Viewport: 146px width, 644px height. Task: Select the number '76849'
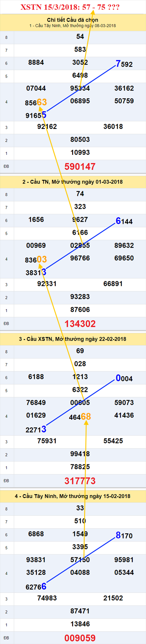click(x=36, y=403)
